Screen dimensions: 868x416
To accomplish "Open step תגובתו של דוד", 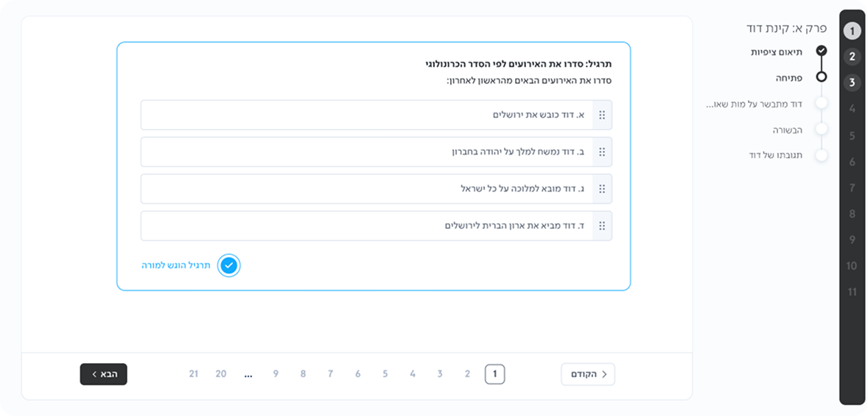I will coord(776,155).
